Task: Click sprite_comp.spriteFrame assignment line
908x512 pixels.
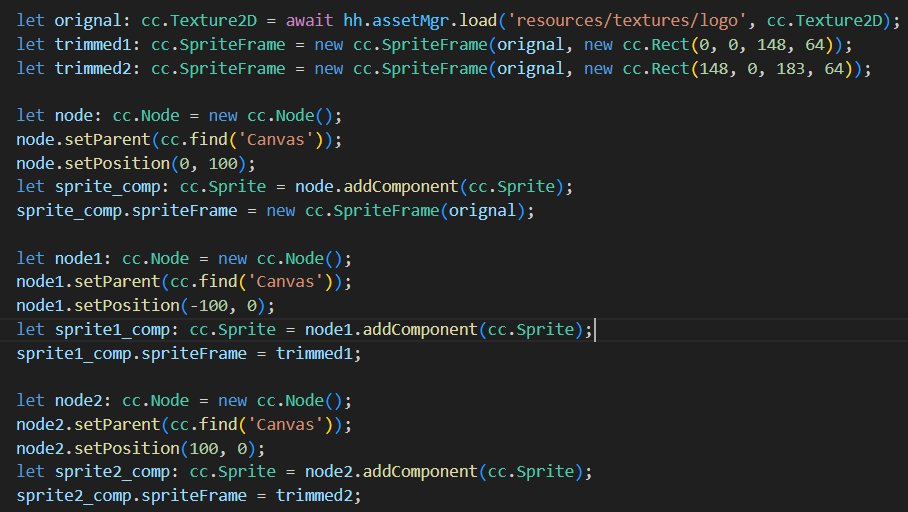Action: coord(276,210)
